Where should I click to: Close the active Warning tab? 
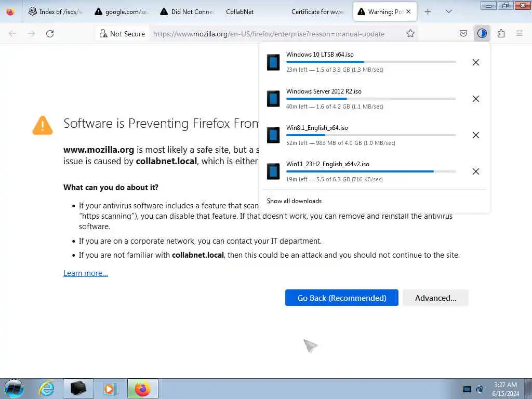click(408, 11)
